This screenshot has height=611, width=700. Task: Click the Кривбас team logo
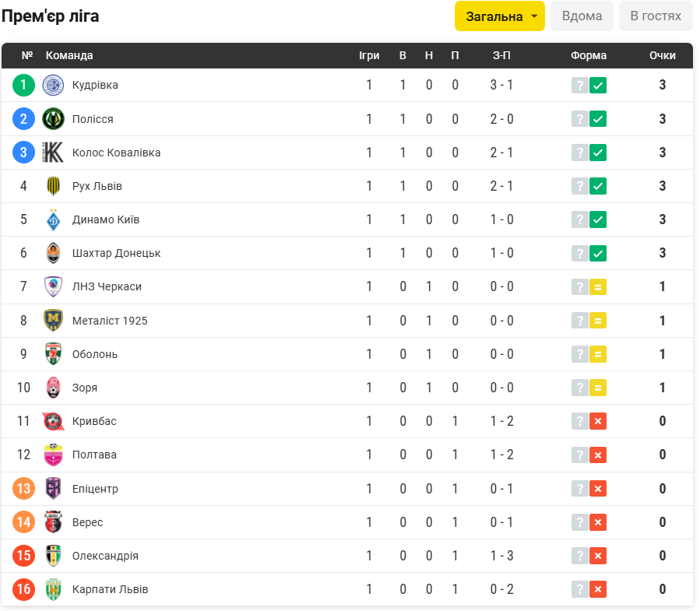[53, 421]
